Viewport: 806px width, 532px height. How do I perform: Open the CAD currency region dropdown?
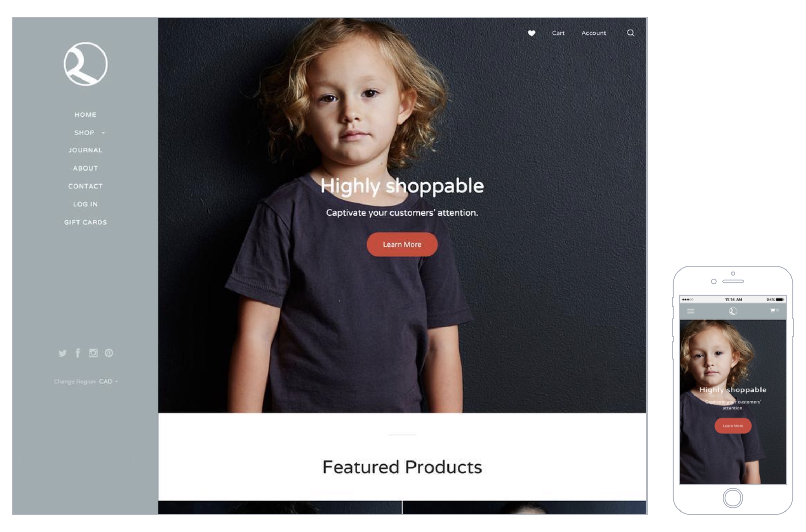click(108, 381)
